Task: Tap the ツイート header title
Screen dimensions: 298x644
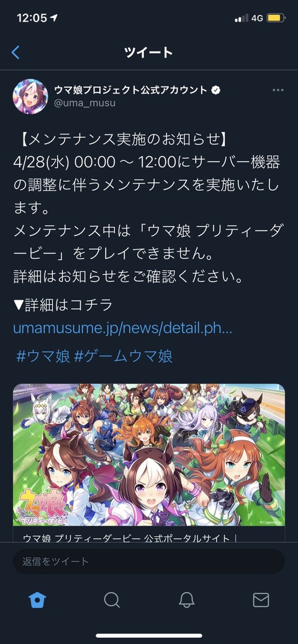Action: [x=148, y=53]
